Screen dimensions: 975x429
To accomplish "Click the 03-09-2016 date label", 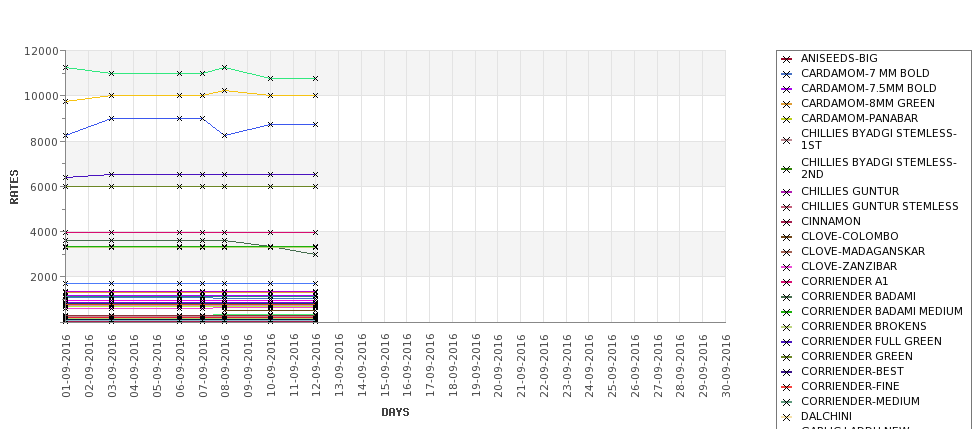I will tap(111, 366).
